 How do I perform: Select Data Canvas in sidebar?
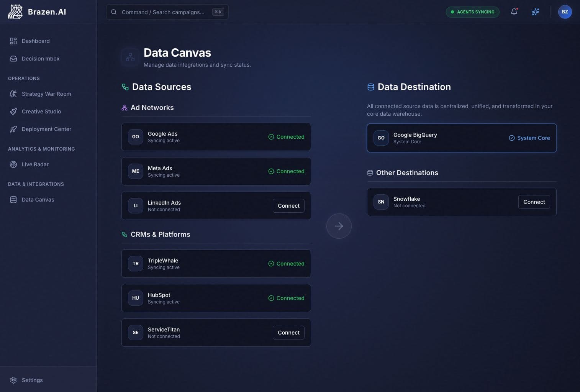click(x=48, y=200)
